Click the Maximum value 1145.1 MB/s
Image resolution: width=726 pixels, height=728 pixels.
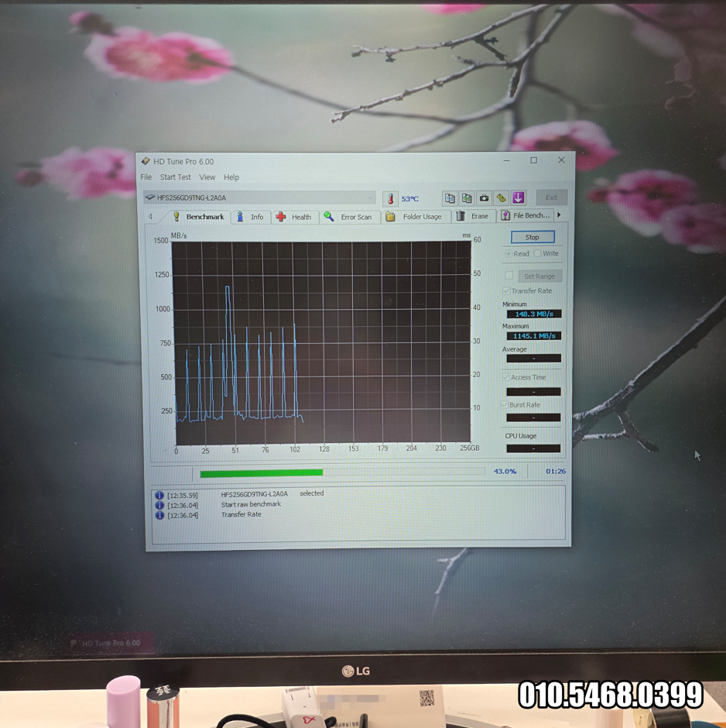click(x=534, y=335)
